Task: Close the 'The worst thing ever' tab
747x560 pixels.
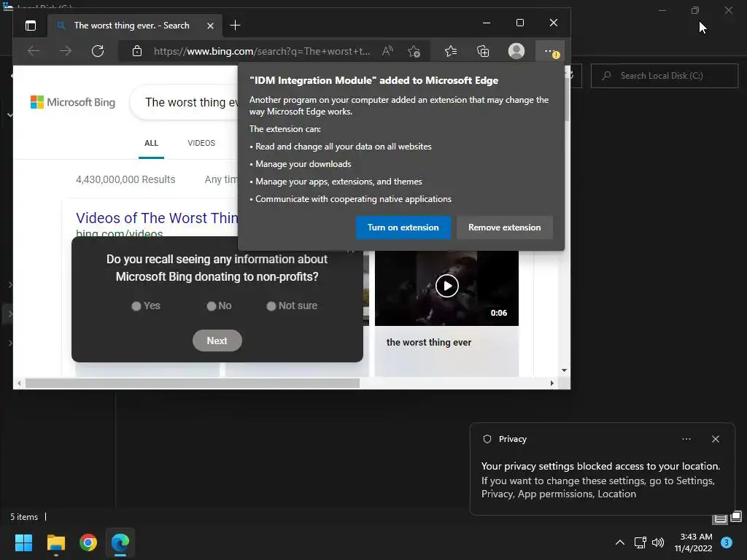Action: point(210,26)
